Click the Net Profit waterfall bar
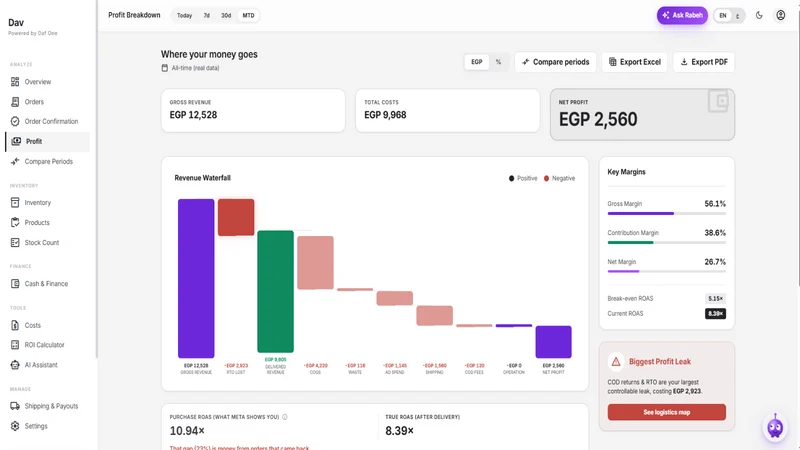 click(x=554, y=342)
